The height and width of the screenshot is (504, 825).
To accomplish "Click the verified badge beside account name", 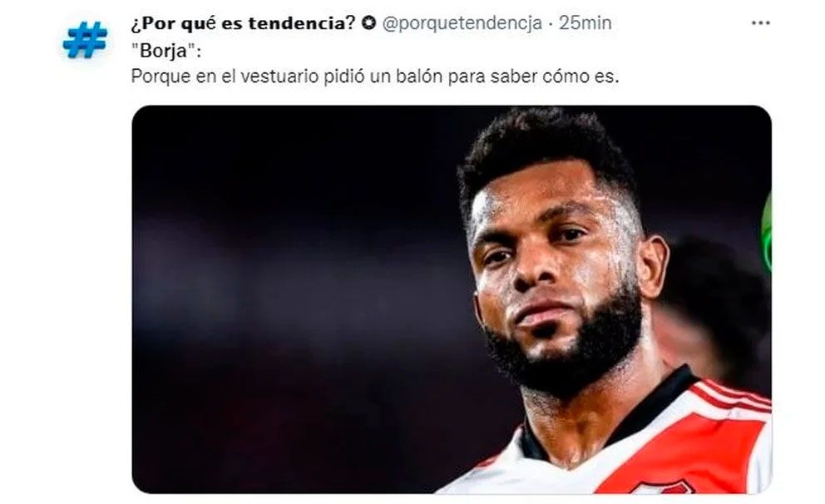I will coord(370,22).
